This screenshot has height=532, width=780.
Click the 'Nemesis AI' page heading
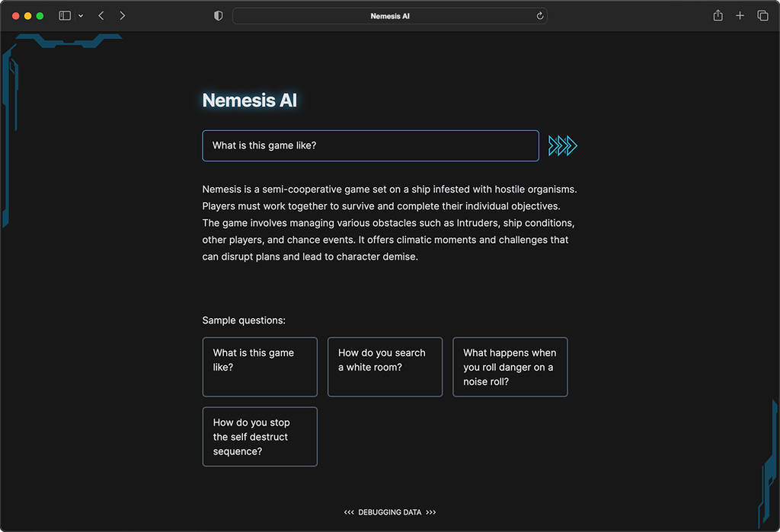pyautogui.click(x=250, y=100)
